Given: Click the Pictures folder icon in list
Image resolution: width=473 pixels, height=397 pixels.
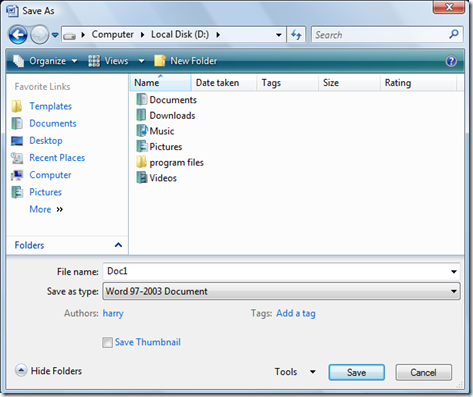Looking at the screenshot, I should pos(142,146).
